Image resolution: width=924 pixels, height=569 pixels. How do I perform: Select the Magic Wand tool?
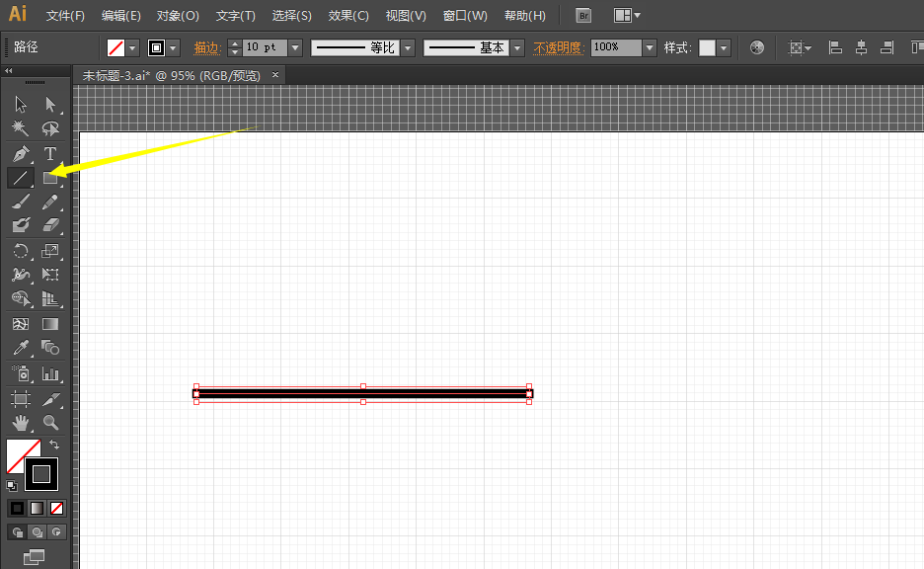(21, 128)
